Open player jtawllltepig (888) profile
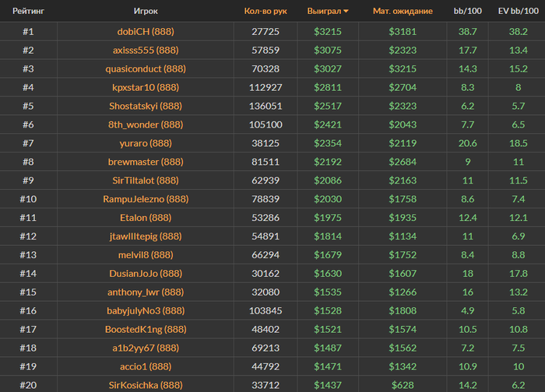This screenshot has width=545, height=392. (146, 236)
